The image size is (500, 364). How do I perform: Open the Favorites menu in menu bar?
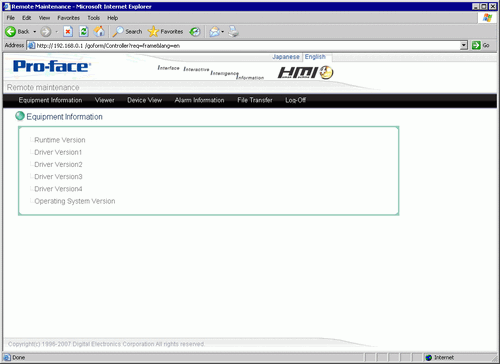point(68,18)
